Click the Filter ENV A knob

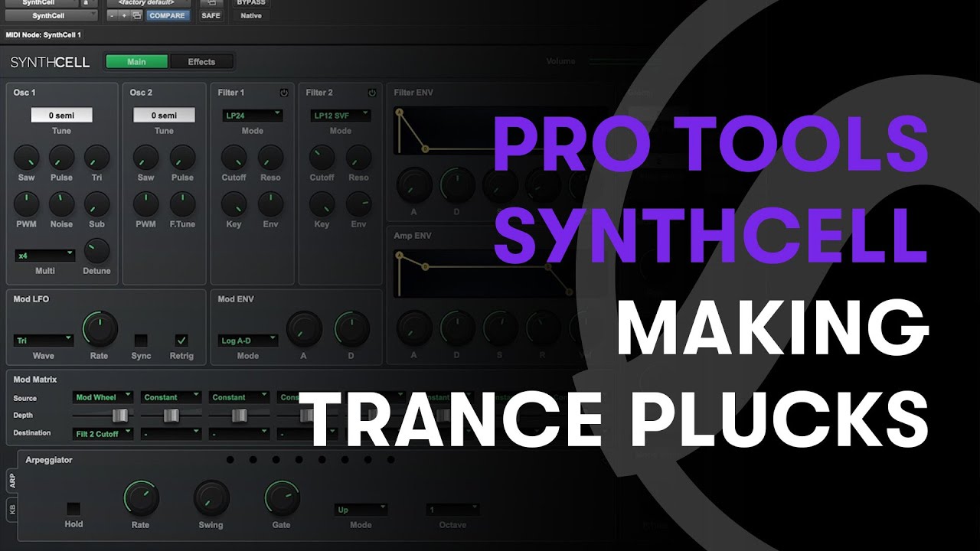[x=414, y=186]
